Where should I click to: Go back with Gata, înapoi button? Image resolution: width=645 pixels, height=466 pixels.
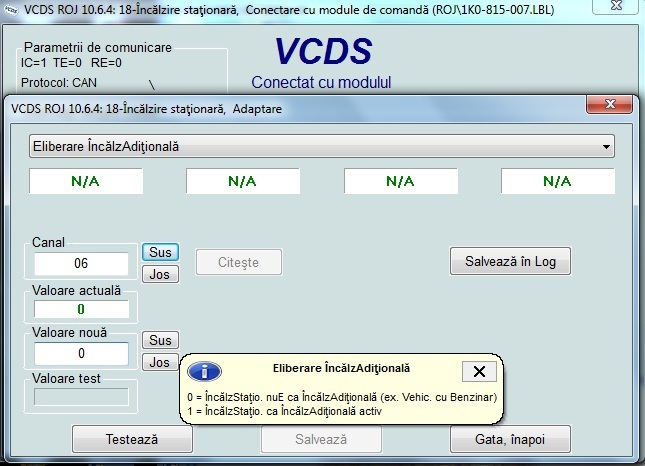click(509, 439)
